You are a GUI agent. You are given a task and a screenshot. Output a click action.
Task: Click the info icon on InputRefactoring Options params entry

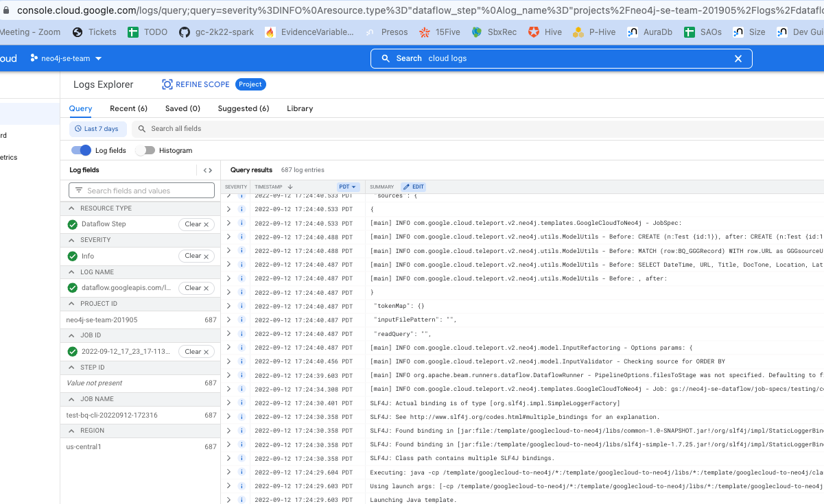tap(242, 348)
